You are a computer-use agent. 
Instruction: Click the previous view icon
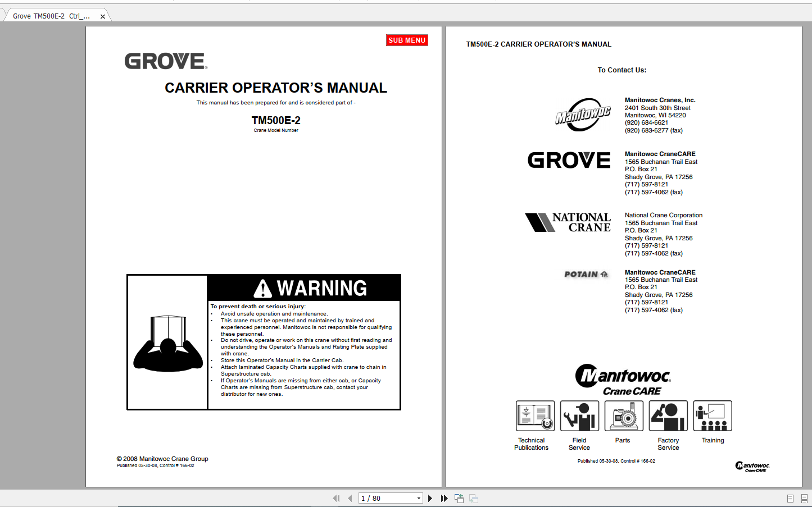(459, 498)
